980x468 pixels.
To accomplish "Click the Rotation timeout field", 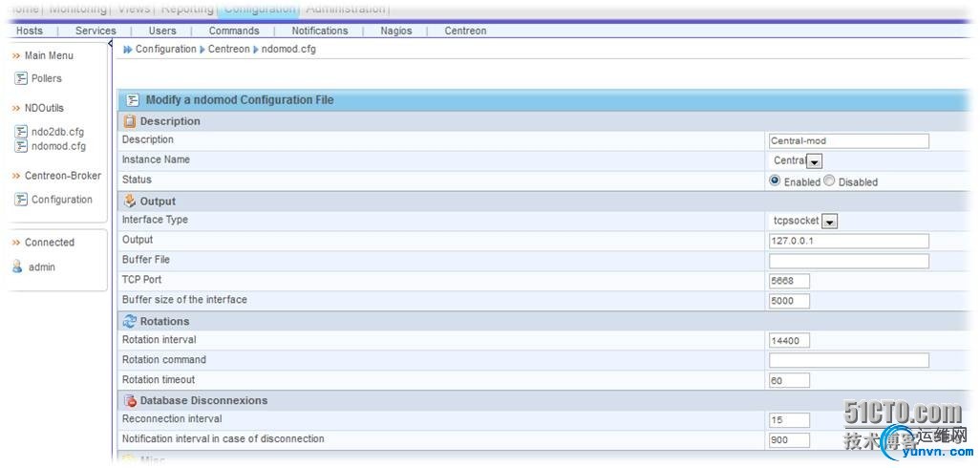I will [789, 380].
